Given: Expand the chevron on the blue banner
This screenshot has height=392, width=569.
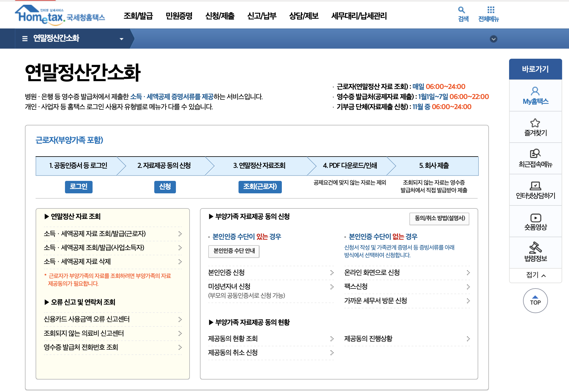Looking at the screenshot, I should (x=493, y=39).
